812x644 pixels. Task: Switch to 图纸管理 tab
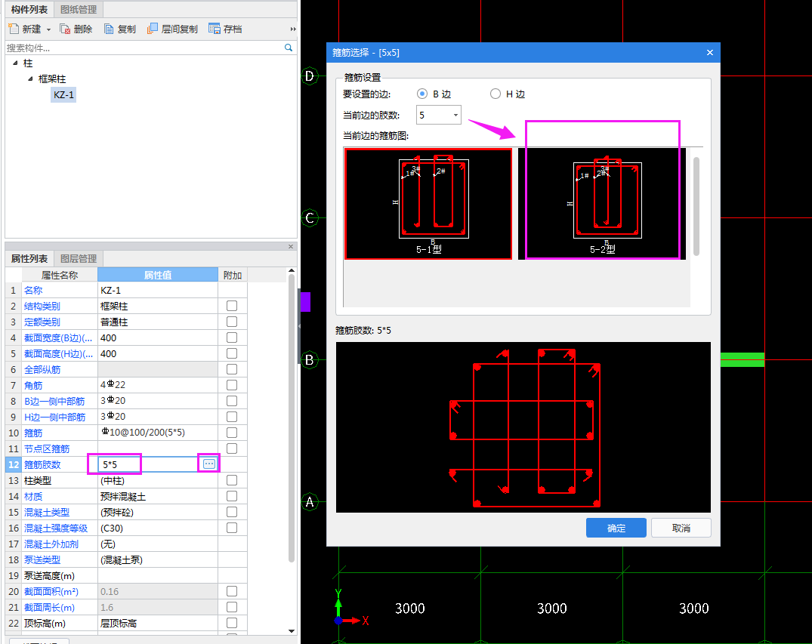(x=79, y=9)
